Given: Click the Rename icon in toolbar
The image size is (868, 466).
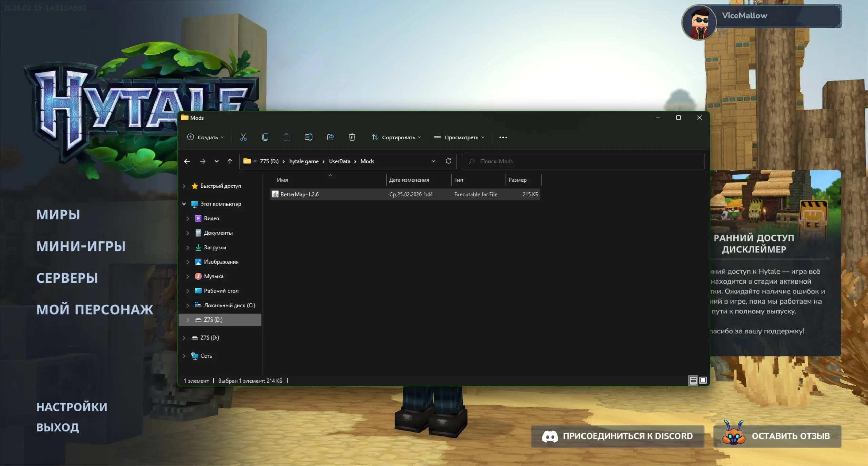Looking at the screenshot, I should click(x=309, y=137).
